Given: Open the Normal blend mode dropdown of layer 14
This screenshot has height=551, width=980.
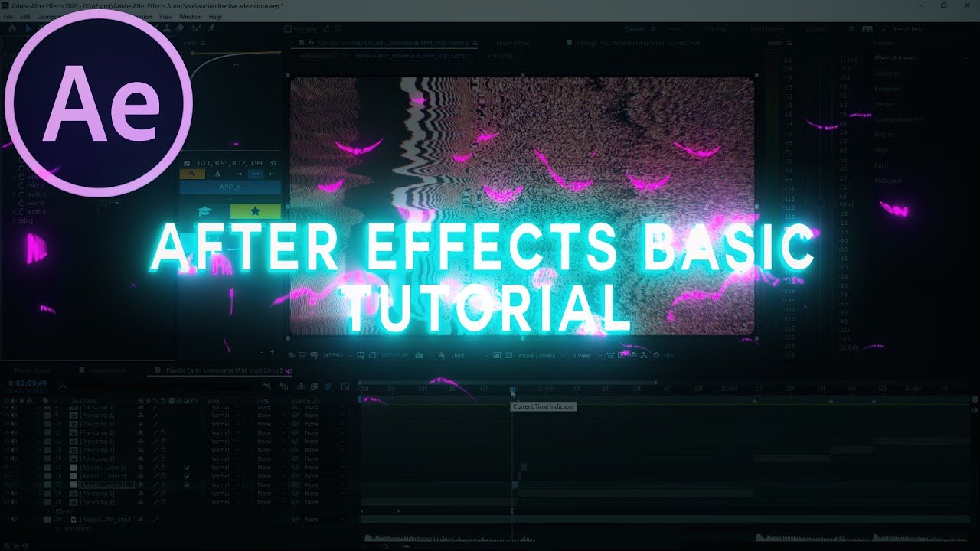Looking at the screenshot, I should click(224, 458).
